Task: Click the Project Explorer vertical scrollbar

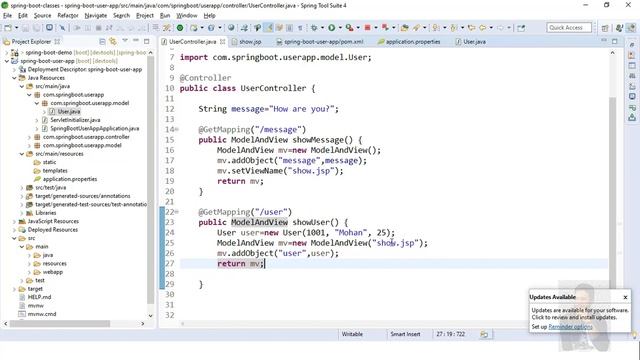Action: pyautogui.click(x=151, y=180)
